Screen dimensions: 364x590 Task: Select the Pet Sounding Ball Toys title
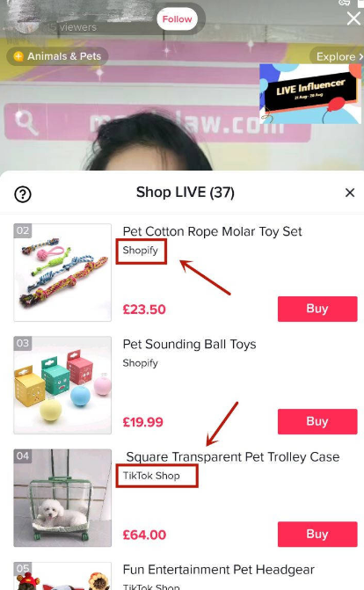[x=189, y=345]
